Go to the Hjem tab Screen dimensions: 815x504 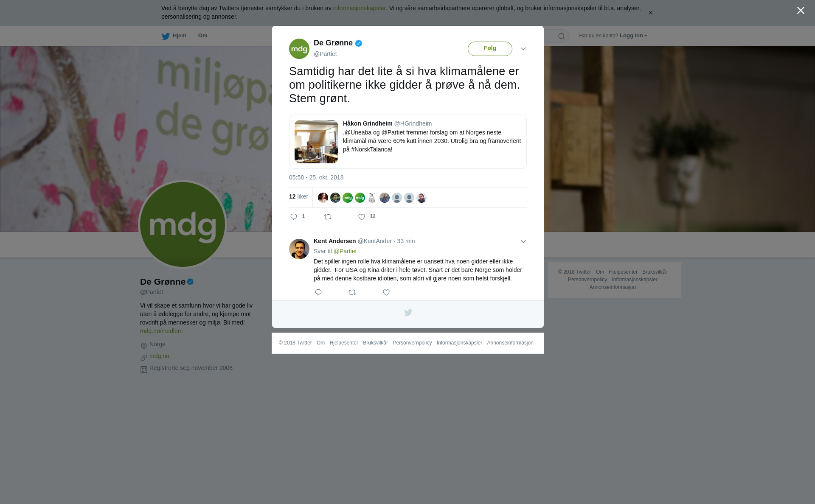pos(174,36)
